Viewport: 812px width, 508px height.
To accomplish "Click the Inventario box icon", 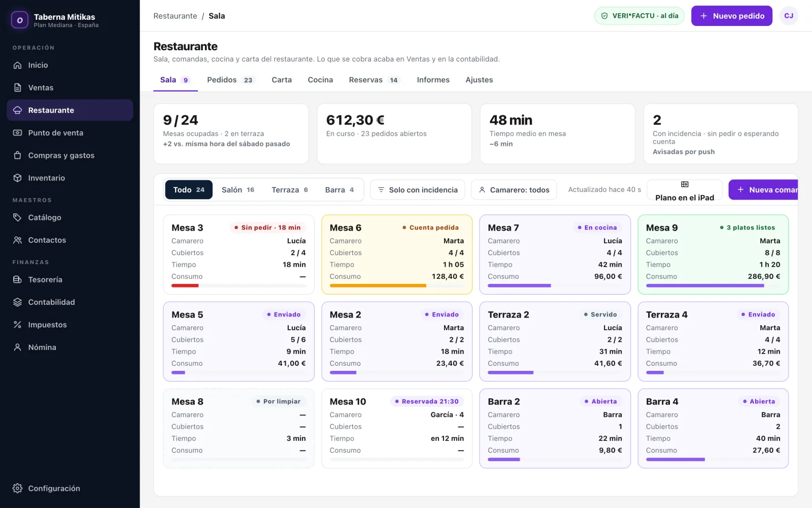I will click(18, 178).
